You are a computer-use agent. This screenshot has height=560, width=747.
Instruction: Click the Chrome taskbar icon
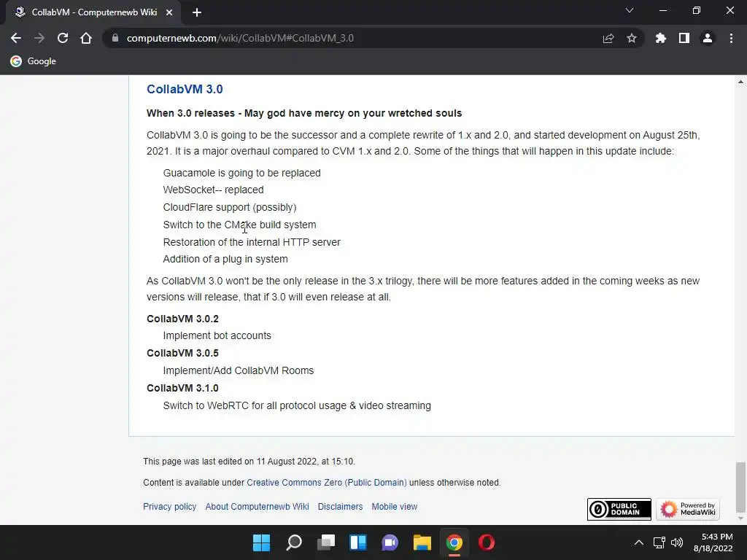454,542
